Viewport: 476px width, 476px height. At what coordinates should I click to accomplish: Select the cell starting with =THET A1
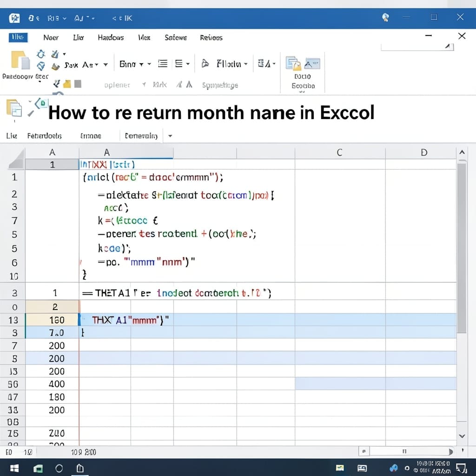pyautogui.click(x=177, y=293)
